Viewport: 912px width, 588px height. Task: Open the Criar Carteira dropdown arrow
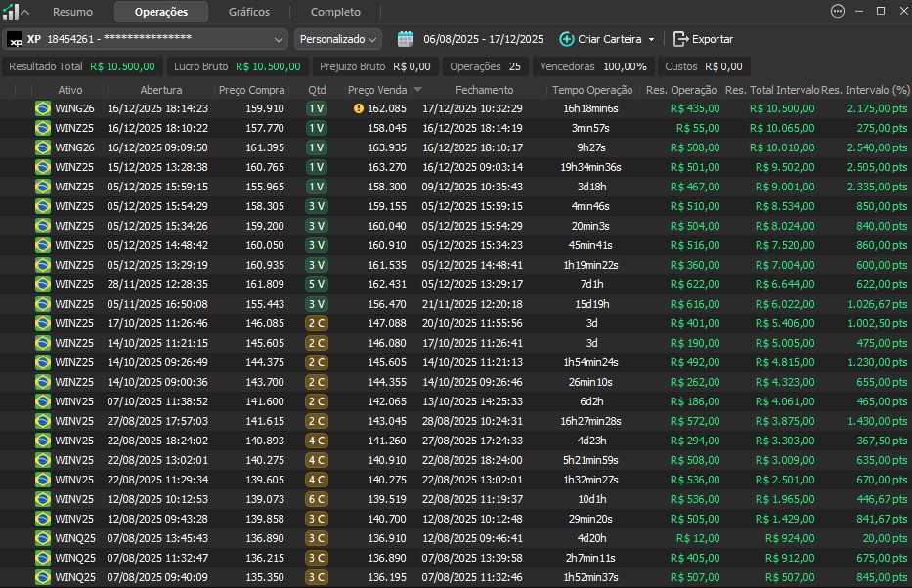click(652, 40)
